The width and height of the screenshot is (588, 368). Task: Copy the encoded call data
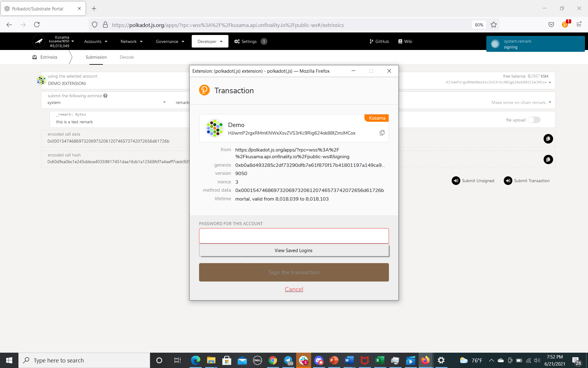pyautogui.click(x=548, y=139)
